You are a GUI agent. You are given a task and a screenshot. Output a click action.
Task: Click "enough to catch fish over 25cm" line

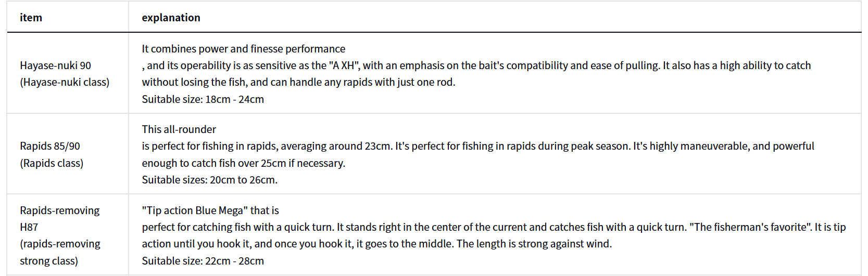243,163
